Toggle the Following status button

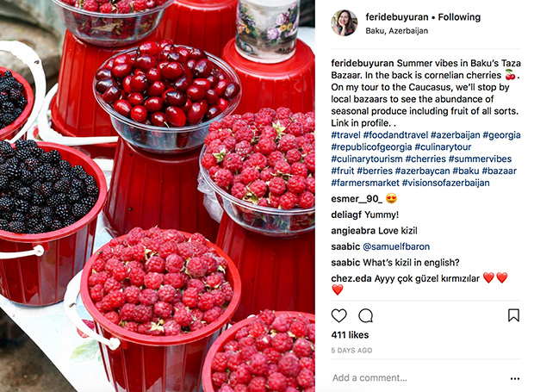point(459,17)
